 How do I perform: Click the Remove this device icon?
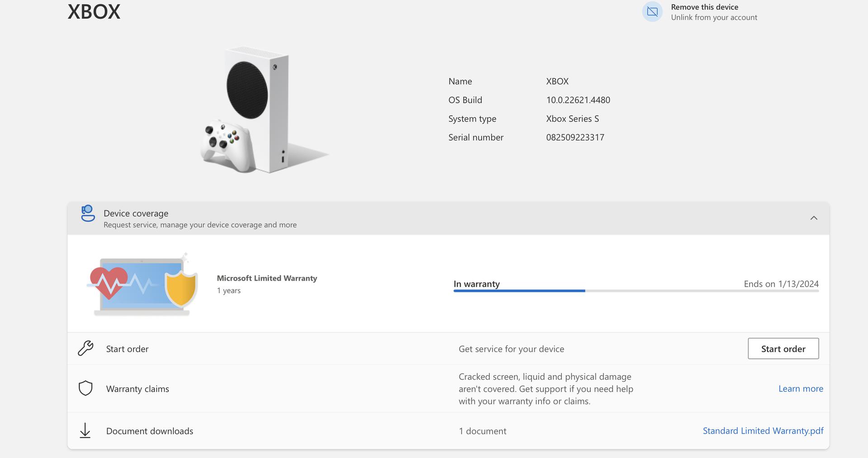click(652, 12)
